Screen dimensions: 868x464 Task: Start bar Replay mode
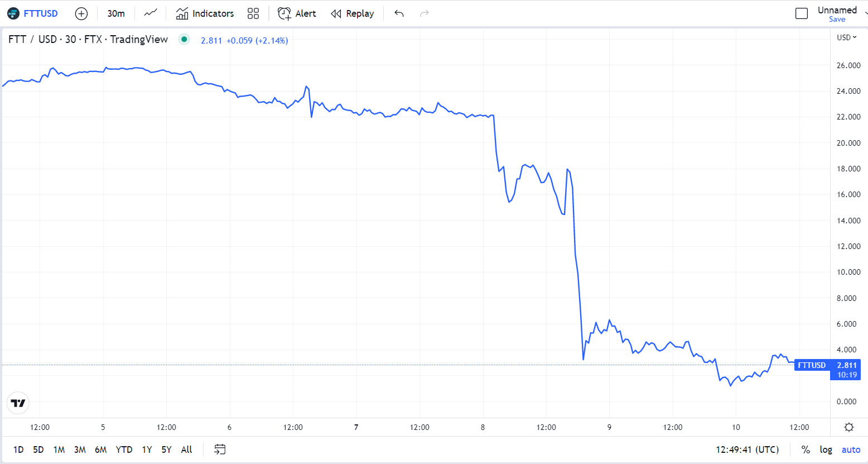tap(352, 13)
